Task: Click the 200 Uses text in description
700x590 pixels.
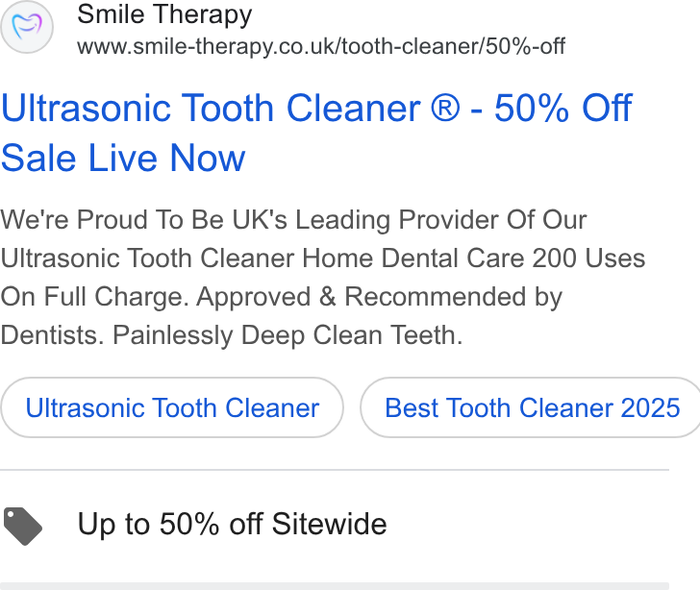Action: (x=588, y=258)
